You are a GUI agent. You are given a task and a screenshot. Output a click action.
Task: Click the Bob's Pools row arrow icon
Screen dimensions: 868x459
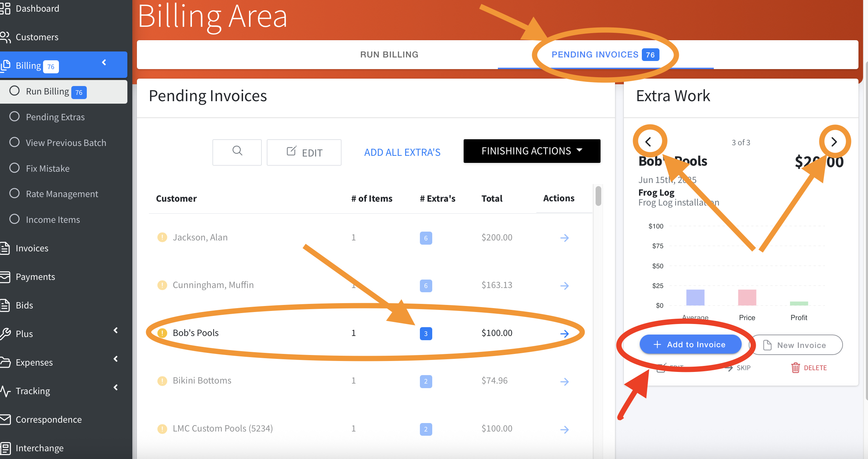coord(564,333)
